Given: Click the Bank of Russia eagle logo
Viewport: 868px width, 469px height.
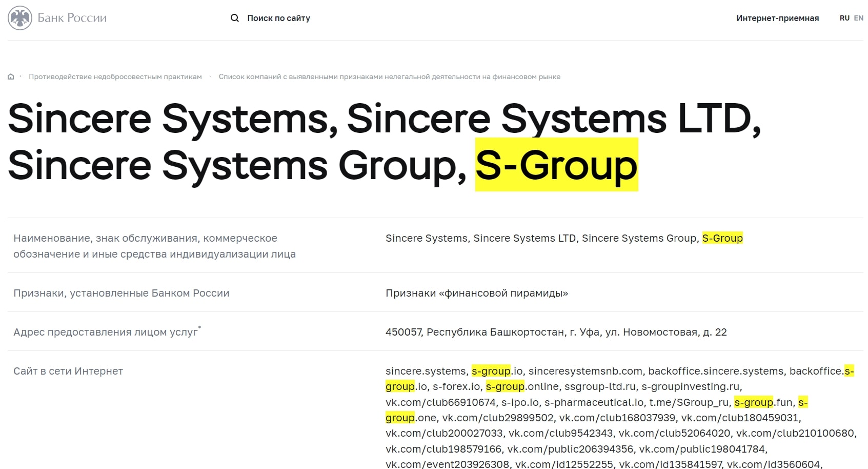Looking at the screenshot, I should [20, 18].
